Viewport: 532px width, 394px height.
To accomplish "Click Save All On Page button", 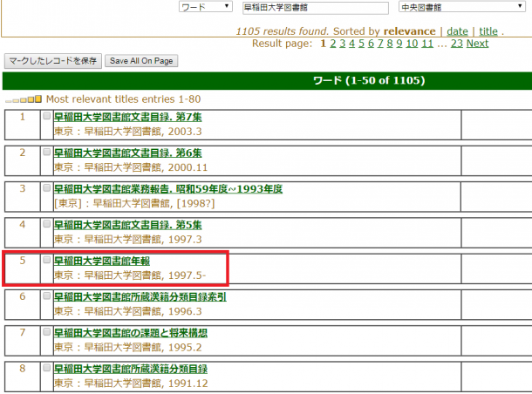I will 141,61.
